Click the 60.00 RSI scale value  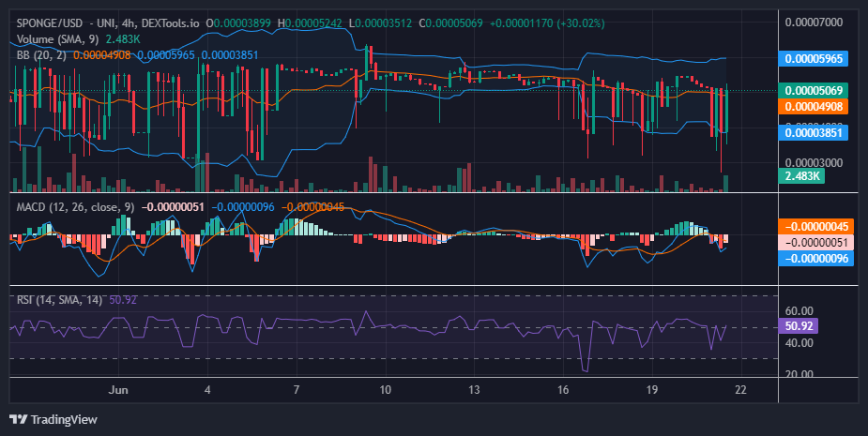coord(799,311)
